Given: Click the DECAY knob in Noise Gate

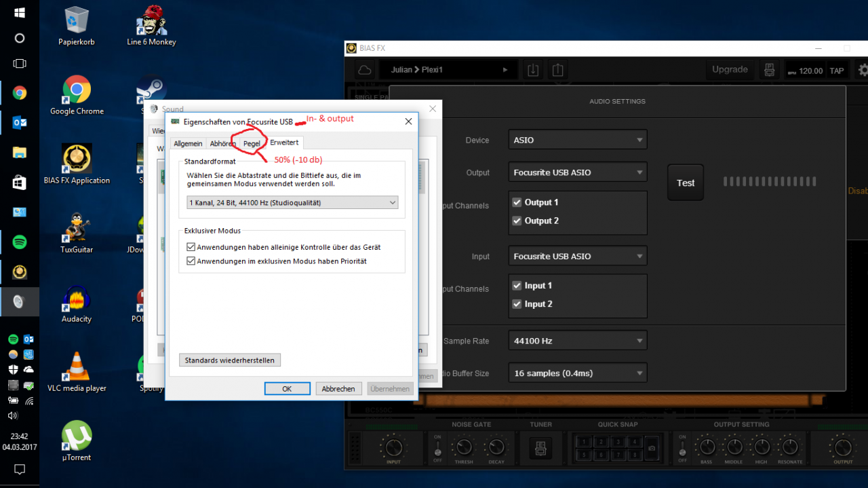Looking at the screenshot, I should [x=496, y=447].
